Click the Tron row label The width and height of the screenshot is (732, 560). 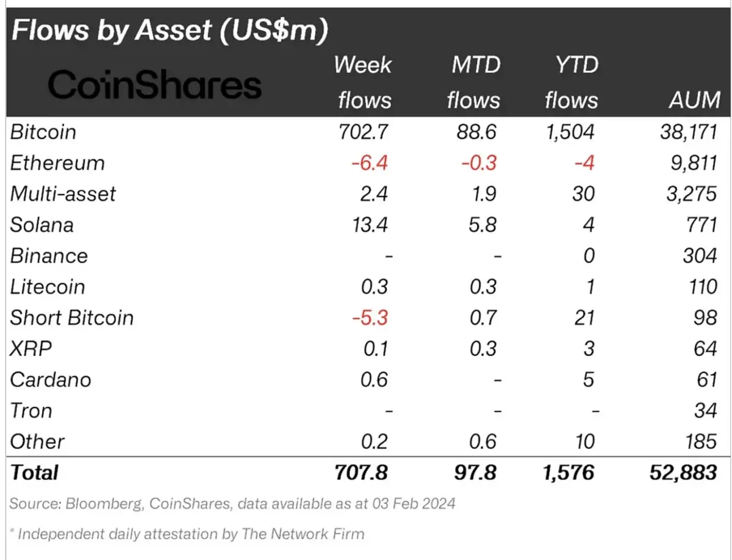31,411
